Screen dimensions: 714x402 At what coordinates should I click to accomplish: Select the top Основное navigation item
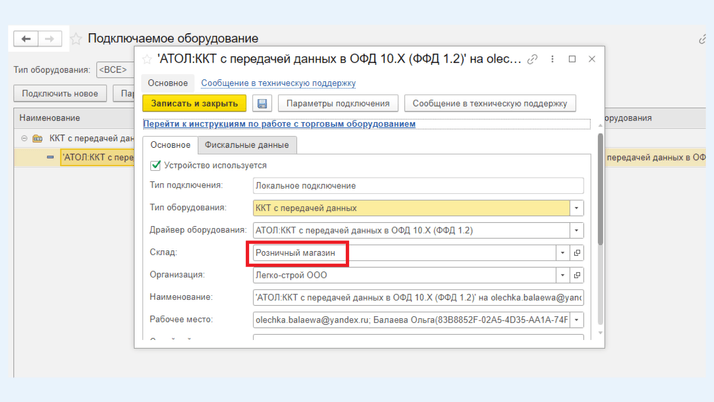pyautogui.click(x=168, y=83)
